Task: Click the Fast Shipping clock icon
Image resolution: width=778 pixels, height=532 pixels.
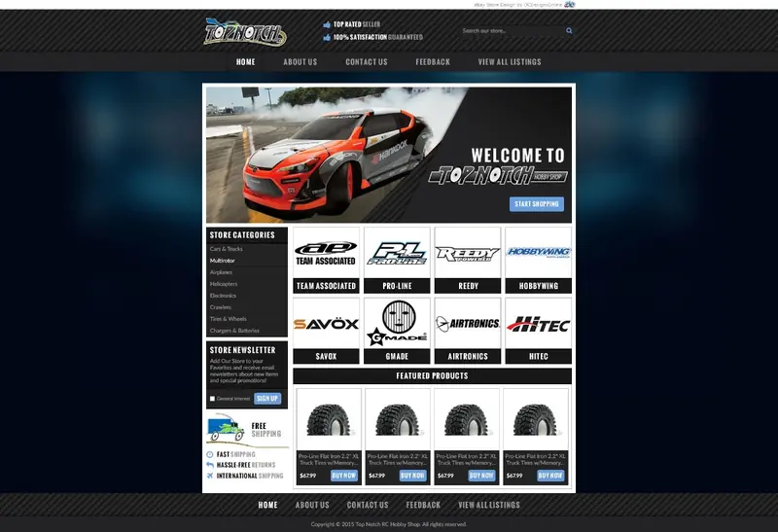Action: (x=210, y=454)
